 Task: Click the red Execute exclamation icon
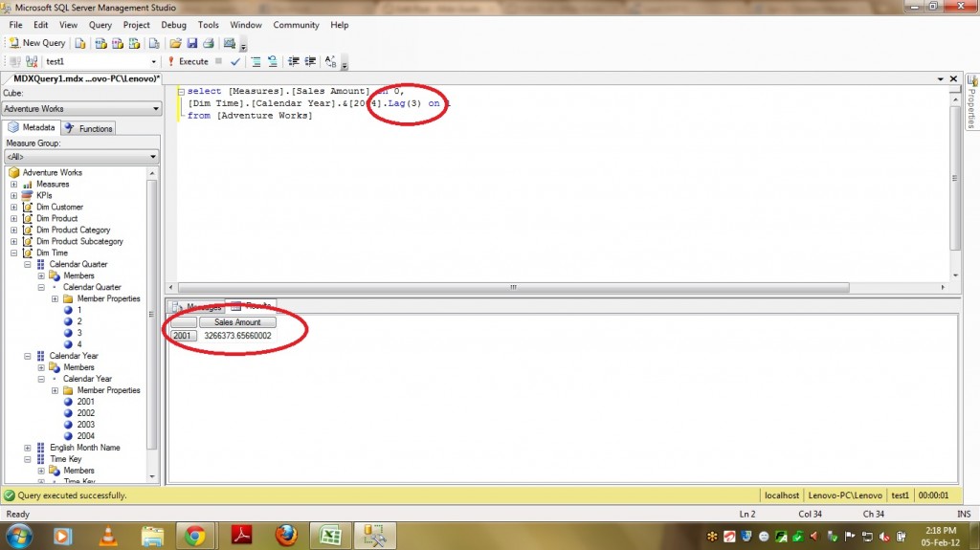(x=171, y=61)
